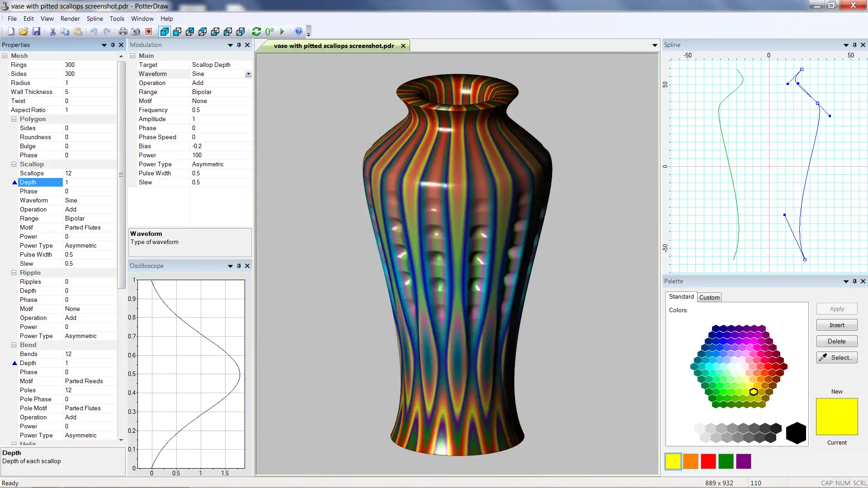Select the yellow color swatch in palette

point(672,460)
